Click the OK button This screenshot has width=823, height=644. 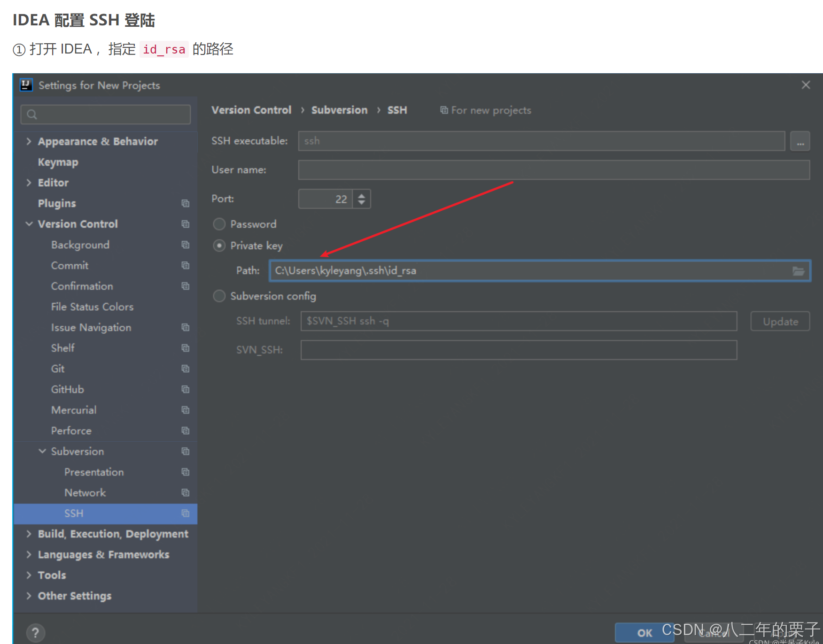tap(644, 633)
